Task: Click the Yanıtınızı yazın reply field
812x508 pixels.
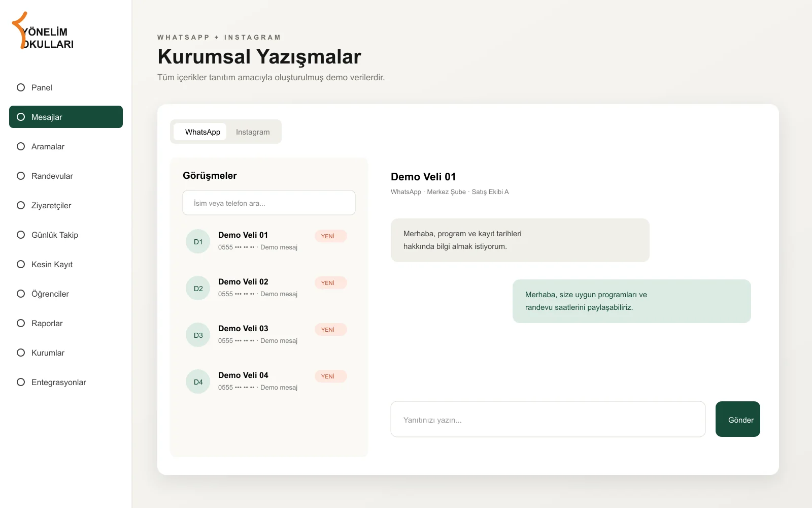Action: 548,419
